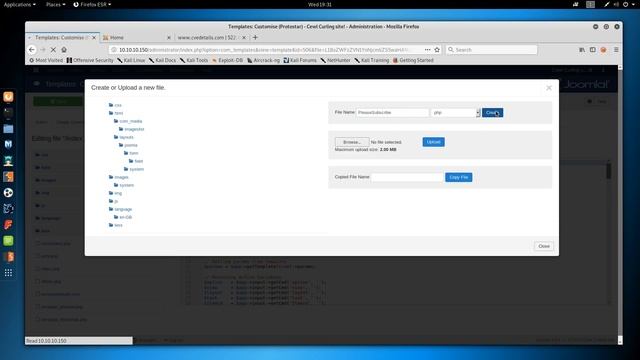Toggle the Firefox sidebar icon

pyautogui.click(x=593, y=49)
